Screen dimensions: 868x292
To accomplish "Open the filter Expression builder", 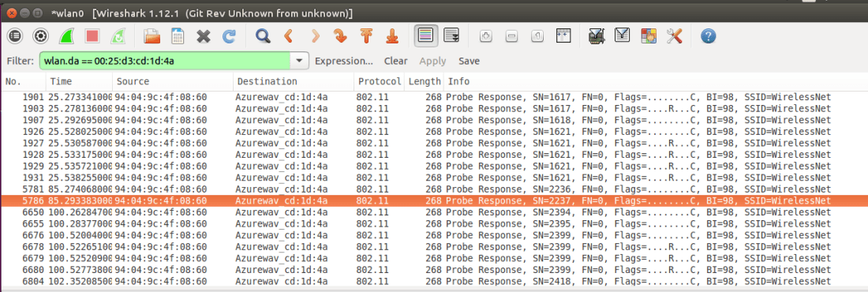I will tap(344, 61).
